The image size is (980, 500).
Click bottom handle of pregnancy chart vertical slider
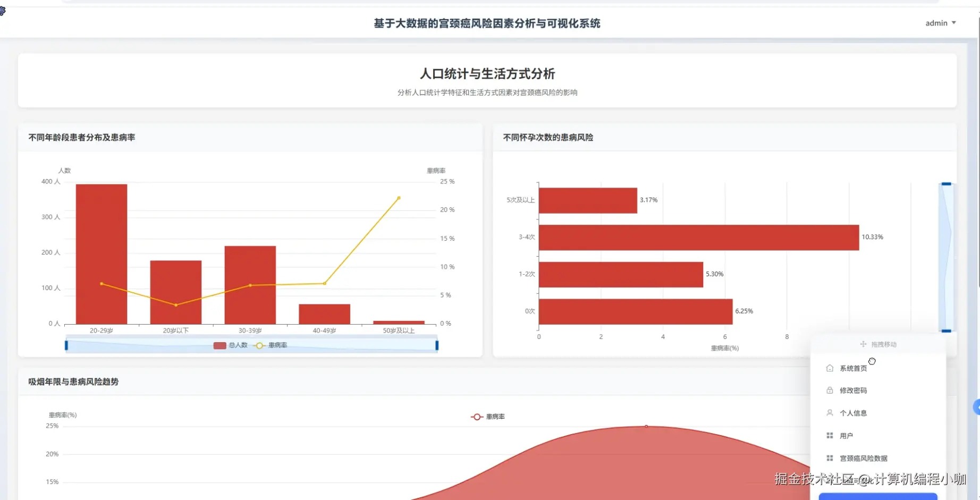tap(947, 331)
